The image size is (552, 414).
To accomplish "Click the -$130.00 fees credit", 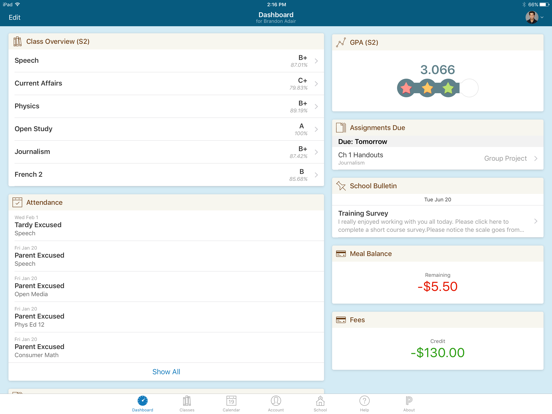I will [438, 353].
